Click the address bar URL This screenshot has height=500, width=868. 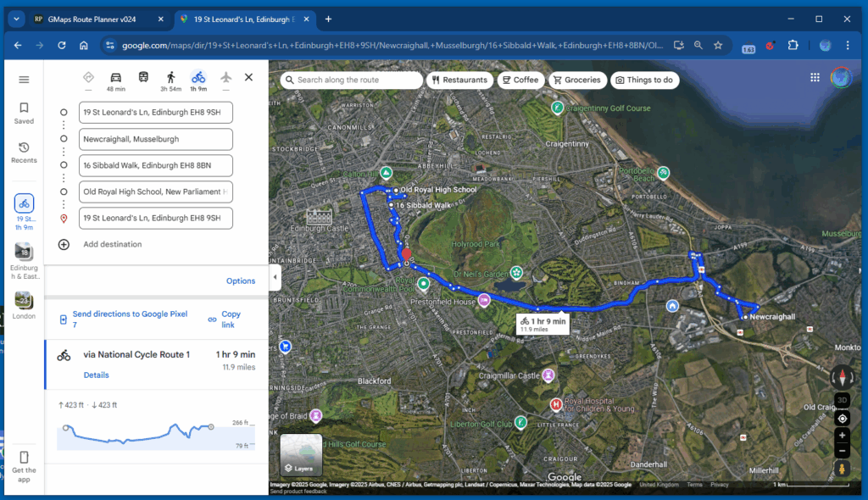[392, 46]
